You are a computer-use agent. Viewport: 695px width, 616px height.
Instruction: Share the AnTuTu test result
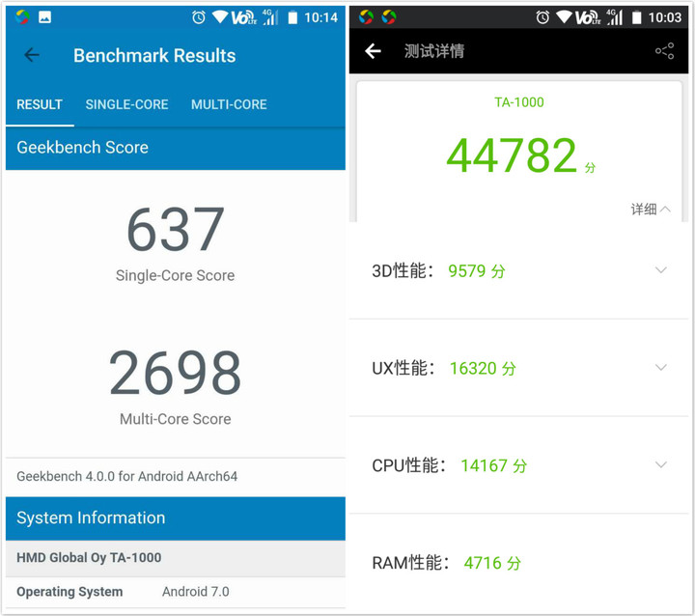pyautogui.click(x=664, y=51)
